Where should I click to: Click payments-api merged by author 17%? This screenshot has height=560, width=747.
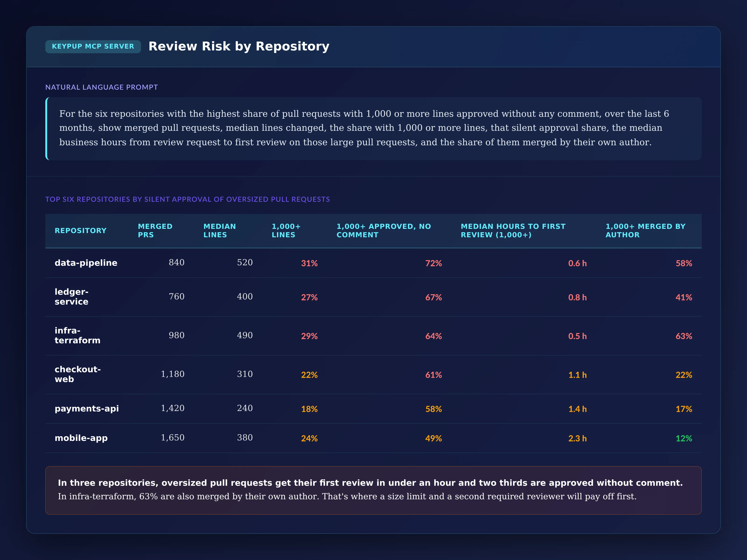click(684, 409)
